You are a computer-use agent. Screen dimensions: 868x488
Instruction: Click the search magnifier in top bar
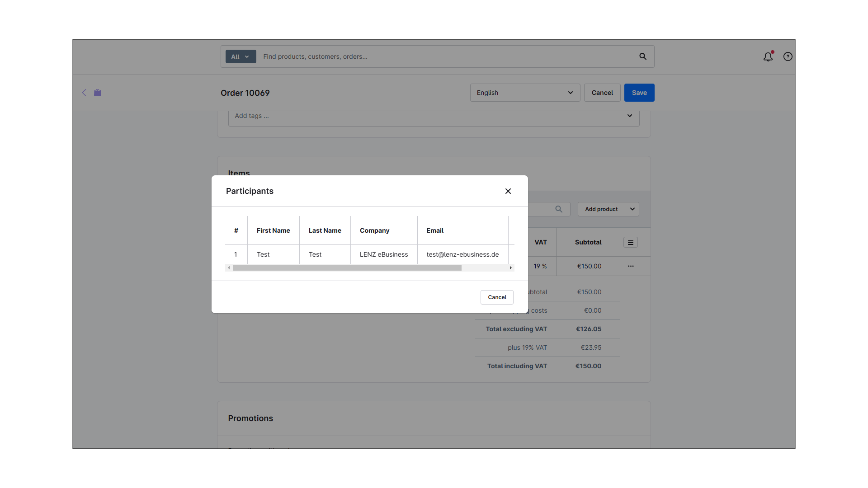pyautogui.click(x=643, y=56)
